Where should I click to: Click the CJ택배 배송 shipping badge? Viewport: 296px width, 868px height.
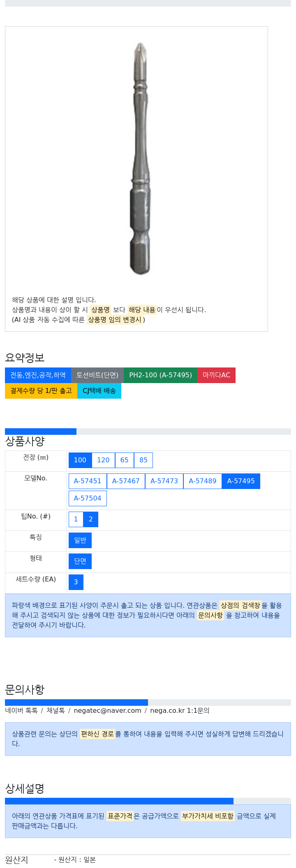click(99, 391)
